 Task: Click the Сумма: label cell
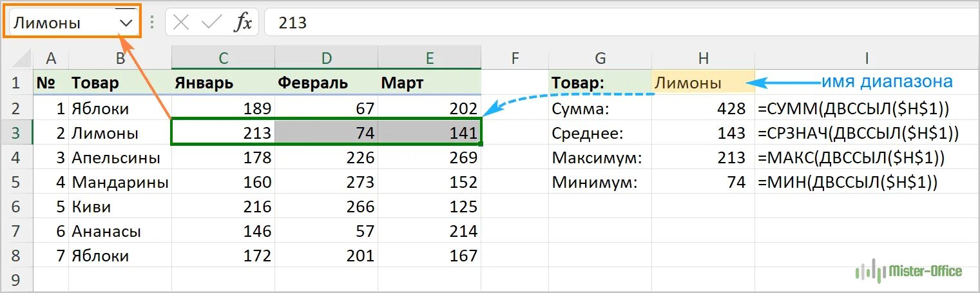coord(600,108)
